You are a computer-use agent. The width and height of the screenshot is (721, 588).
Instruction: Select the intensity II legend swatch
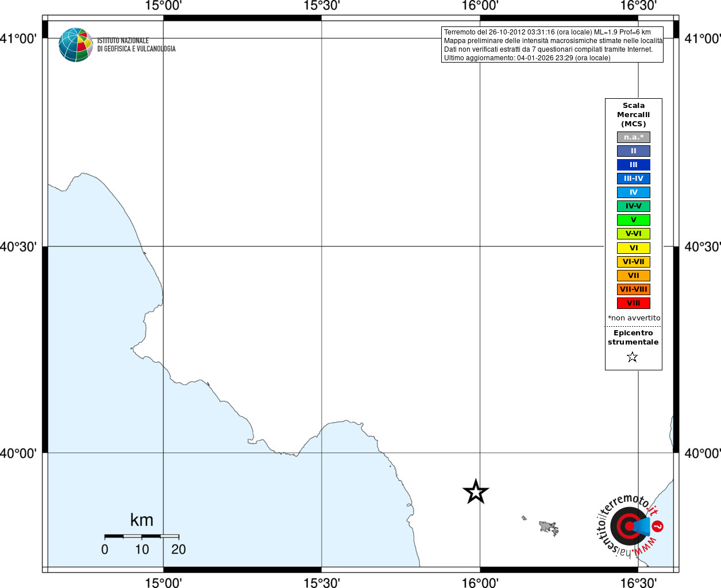coord(634,151)
